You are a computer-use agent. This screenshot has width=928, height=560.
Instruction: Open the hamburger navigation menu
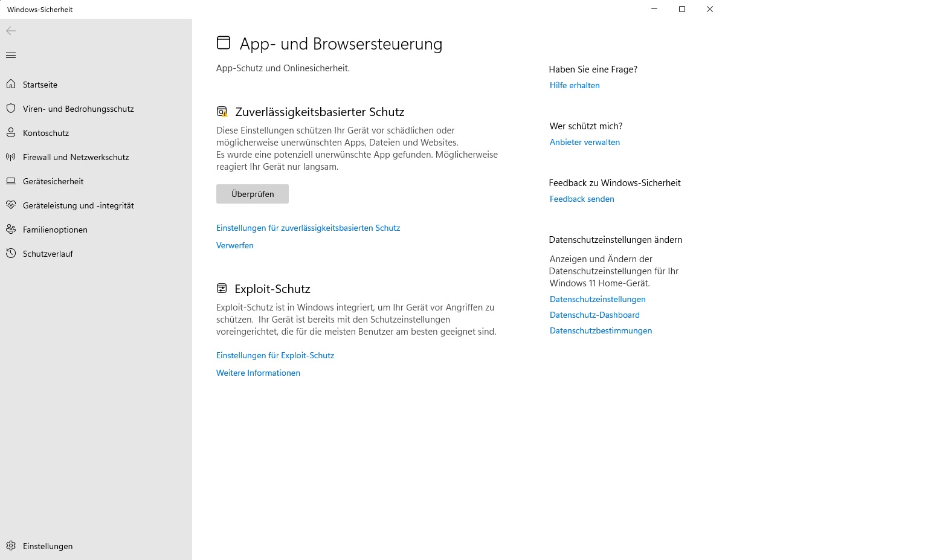pos(11,56)
